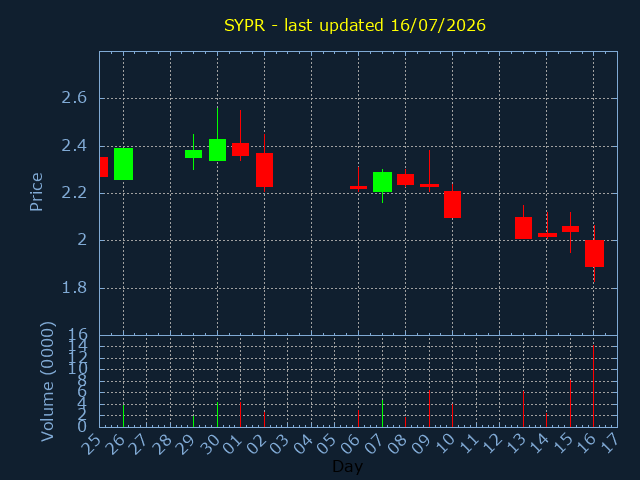Click the red volume bar on day 15

click(x=571, y=403)
